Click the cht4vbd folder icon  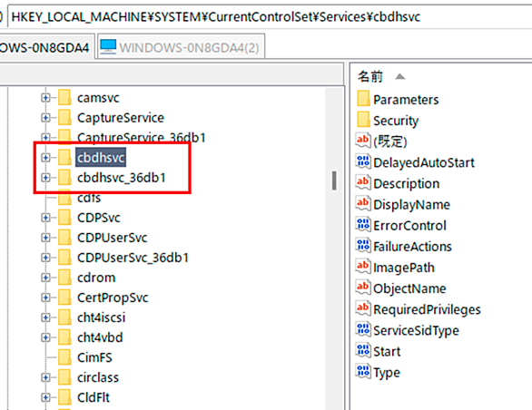pos(64,337)
